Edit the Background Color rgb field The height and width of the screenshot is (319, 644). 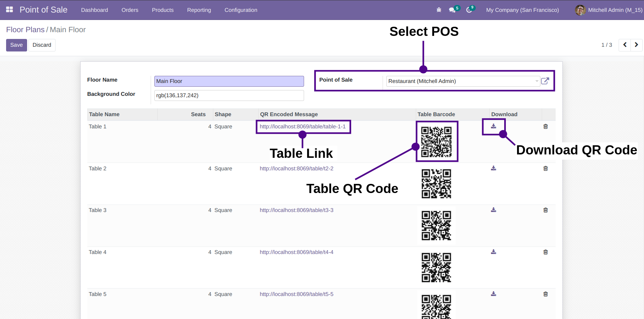(x=229, y=95)
